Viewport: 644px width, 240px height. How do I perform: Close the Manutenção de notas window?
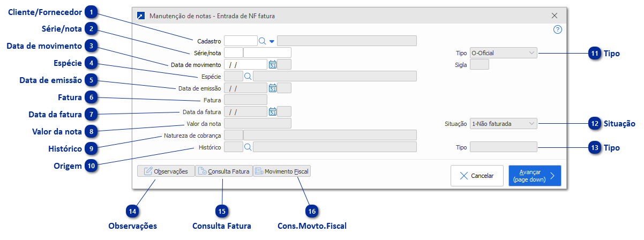coord(555,16)
